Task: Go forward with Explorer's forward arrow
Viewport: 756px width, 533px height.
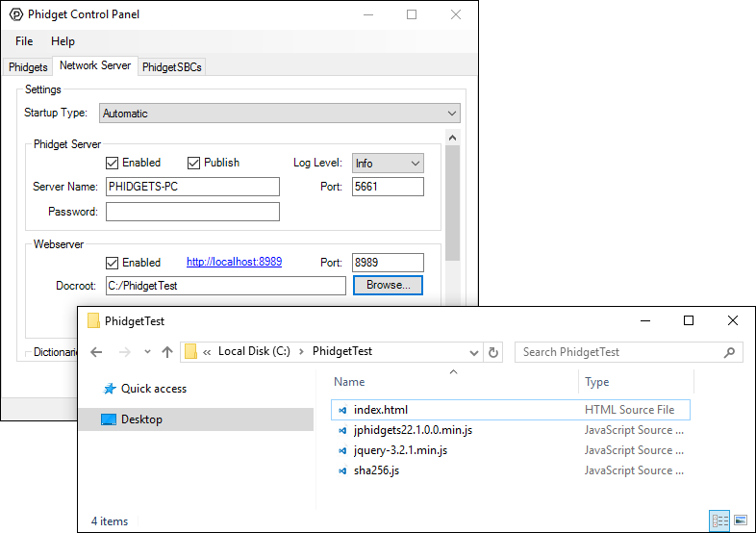Action: tap(125, 352)
